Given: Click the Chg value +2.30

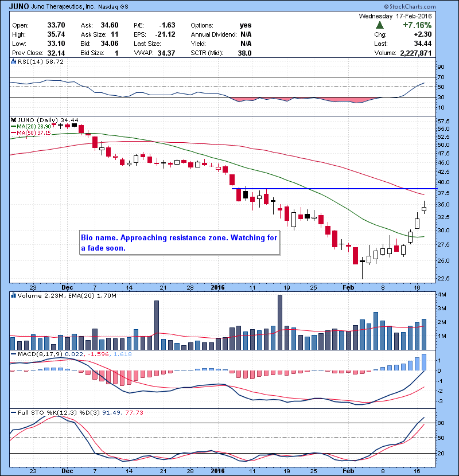Looking at the screenshot, I should pos(422,34).
